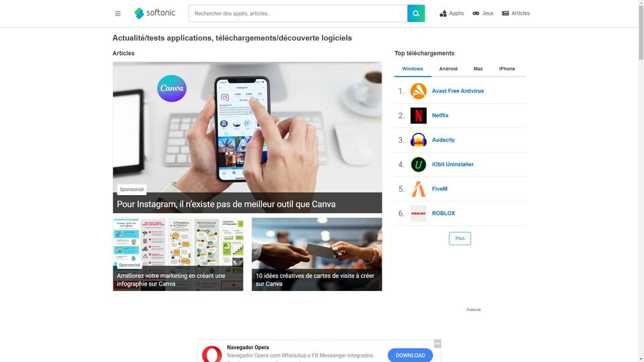Click the Plus button under top downloads
Screen dimensions: 644x362
click(x=460, y=239)
